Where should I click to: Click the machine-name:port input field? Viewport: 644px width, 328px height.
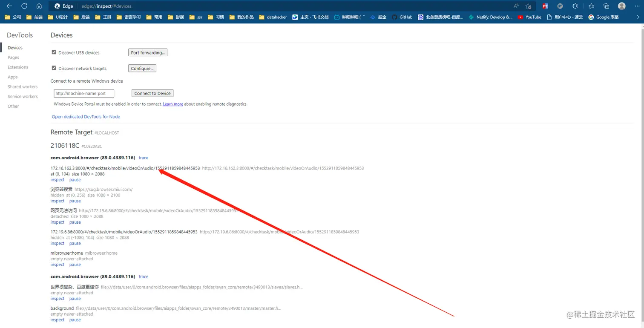(x=84, y=93)
